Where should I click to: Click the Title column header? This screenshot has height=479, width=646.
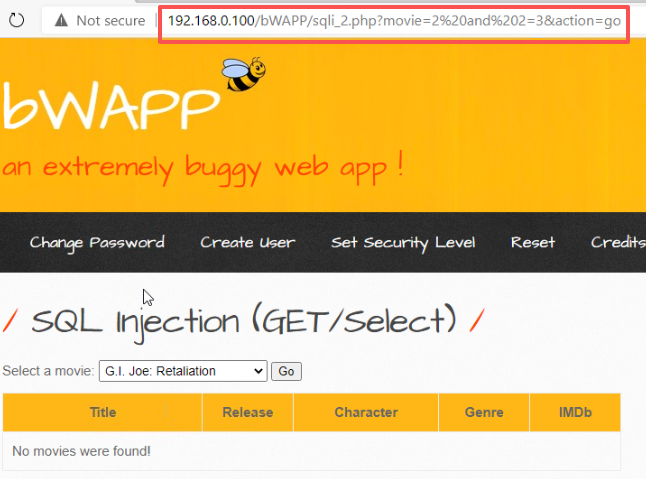(103, 412)
